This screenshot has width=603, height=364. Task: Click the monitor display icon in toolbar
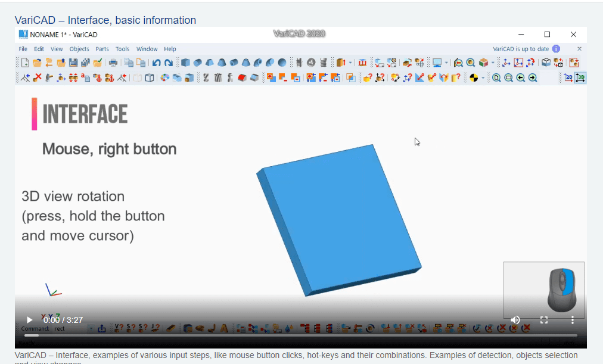pos(437,63)
